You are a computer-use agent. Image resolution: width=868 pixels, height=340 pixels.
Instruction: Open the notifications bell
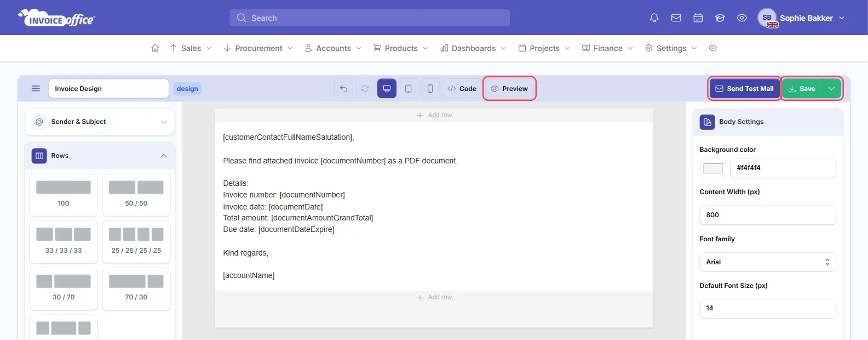click(654, 18)
